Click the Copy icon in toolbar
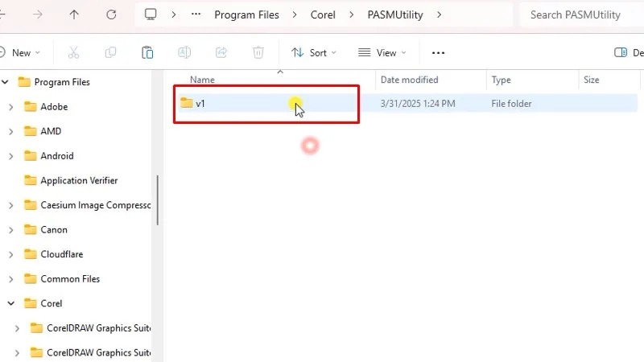The width and height of the screenshot is (644, 362). point(110,52)
